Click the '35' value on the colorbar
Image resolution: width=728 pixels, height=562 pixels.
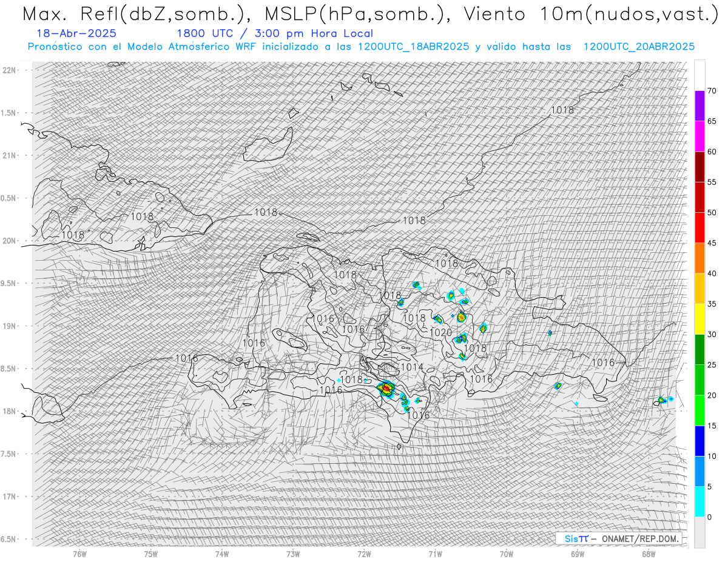pyautogui.click(x=712, y=304)
